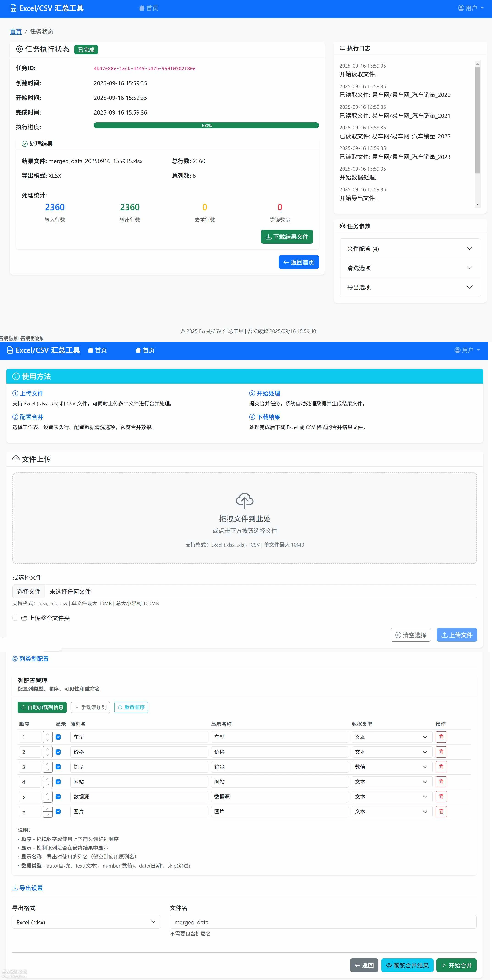492x980 pixels.
Task: Click the gear icon next to 列类型配置
Action: [x=14, y=658]
